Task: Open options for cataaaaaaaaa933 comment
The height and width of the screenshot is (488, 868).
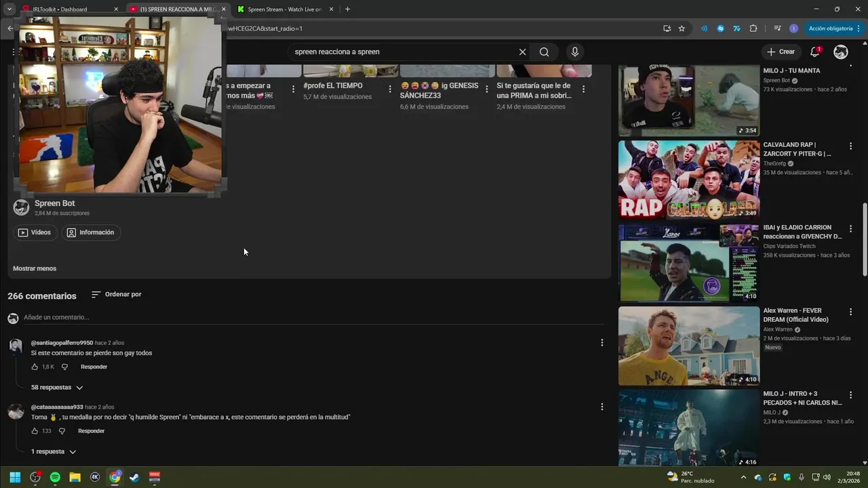Action: point(601,407)
